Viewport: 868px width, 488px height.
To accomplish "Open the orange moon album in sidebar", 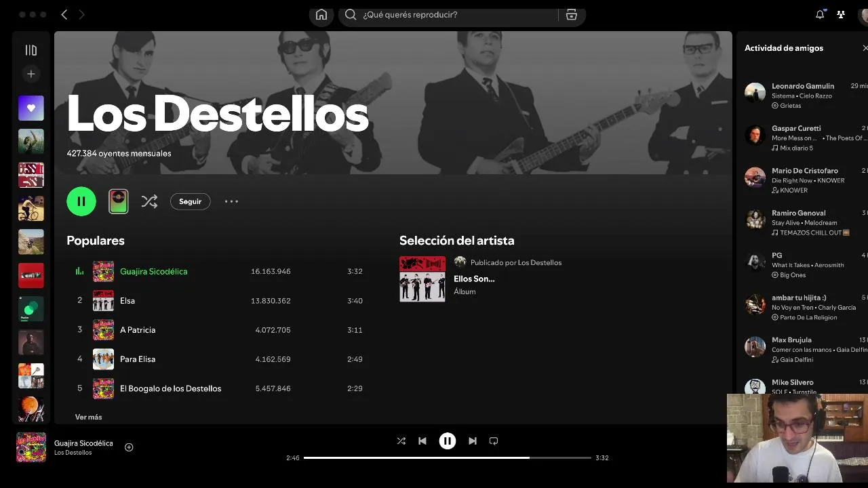I will tap(31, 409).
